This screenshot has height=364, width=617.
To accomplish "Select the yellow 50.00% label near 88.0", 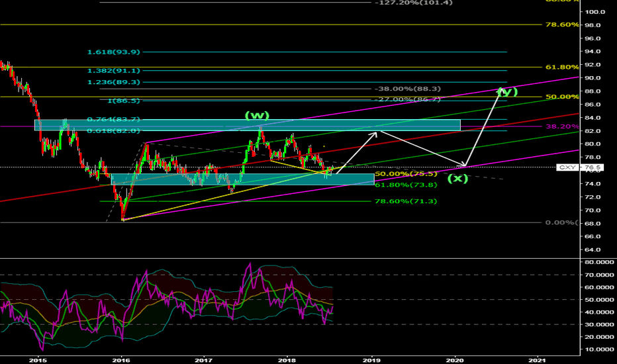I will pyautogui.click(x=562, y=97).
